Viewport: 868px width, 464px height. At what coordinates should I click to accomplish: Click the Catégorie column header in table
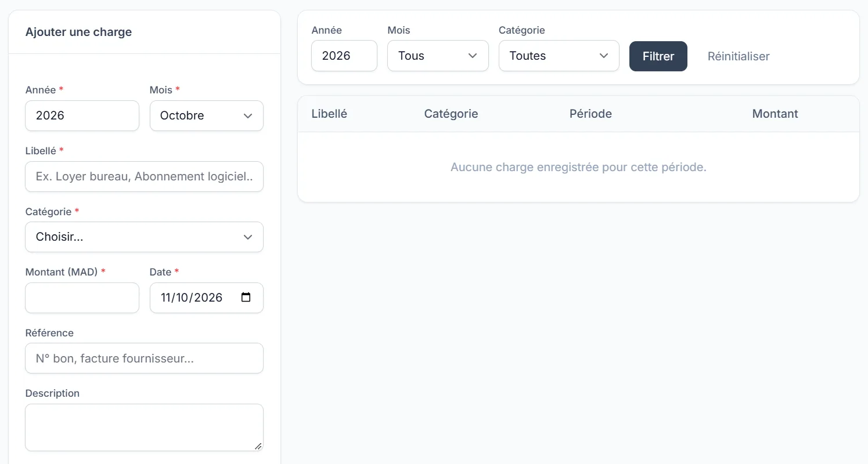click(x=451, y=114)
